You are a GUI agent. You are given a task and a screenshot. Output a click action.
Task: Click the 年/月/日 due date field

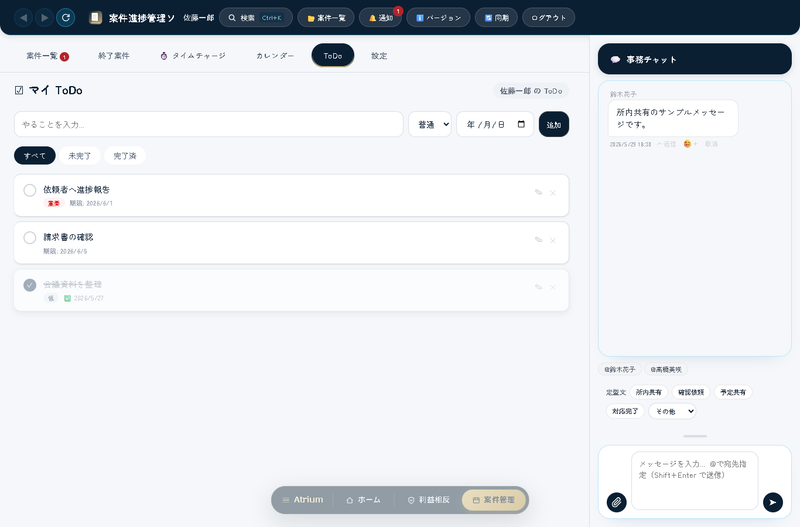tap(495, 124)
